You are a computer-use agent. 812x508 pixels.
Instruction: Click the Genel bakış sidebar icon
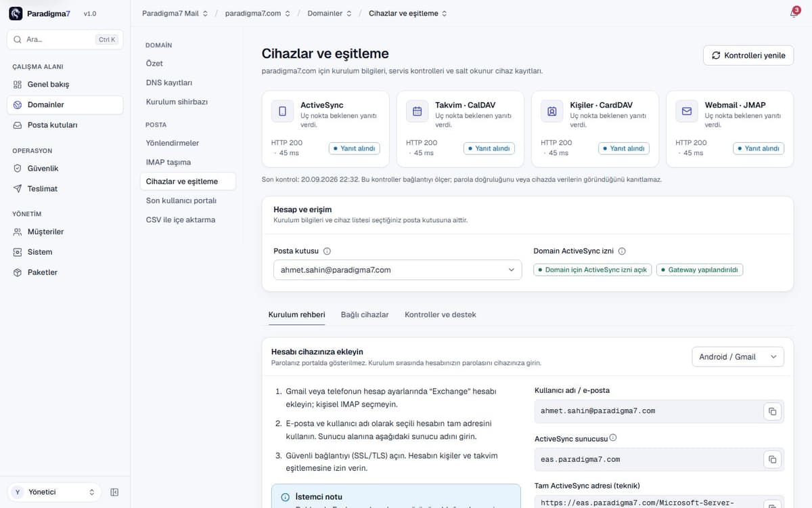pos(18,85)
